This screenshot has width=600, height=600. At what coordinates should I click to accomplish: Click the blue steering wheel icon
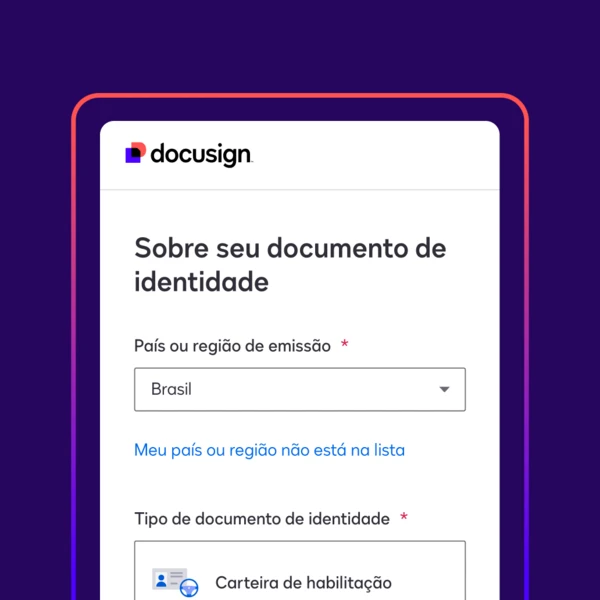coord(189,588)
